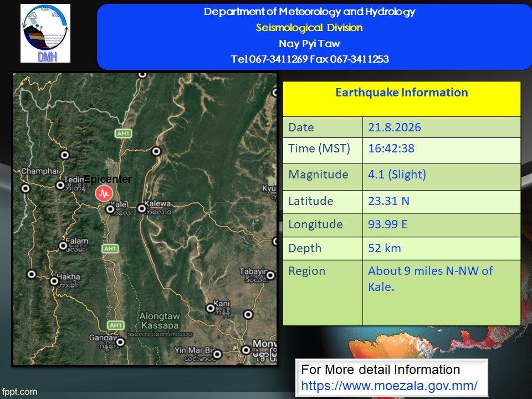Select the Monywa town marker
The width and height of the screenshot is (532, 399).
(x=246, y=350)
